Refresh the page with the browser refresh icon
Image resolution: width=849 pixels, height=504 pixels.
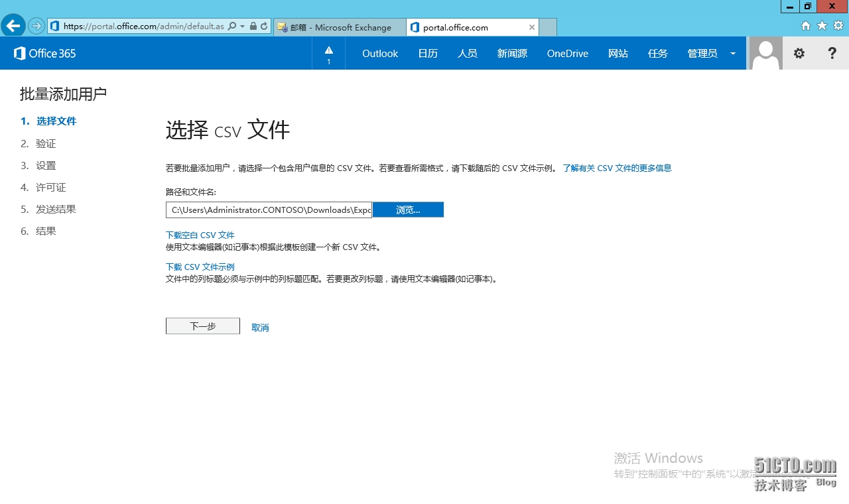point(265,27)
